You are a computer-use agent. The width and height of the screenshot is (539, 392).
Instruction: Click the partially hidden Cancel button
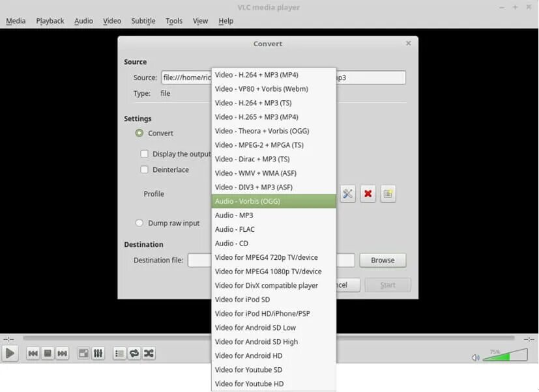pyautogui.click(x=348, y=285)
